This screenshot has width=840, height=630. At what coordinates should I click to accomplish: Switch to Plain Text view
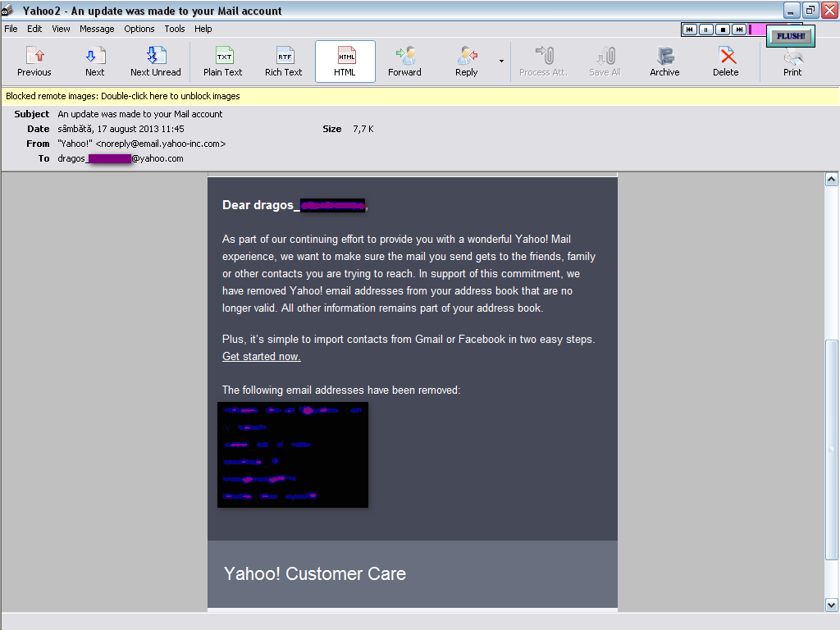pyautogui.click(x=223, y=62)
